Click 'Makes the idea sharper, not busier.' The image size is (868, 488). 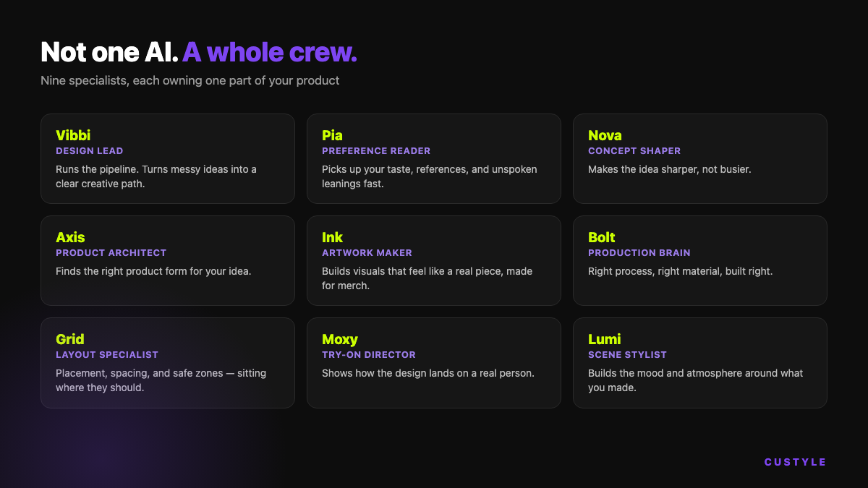670,169
